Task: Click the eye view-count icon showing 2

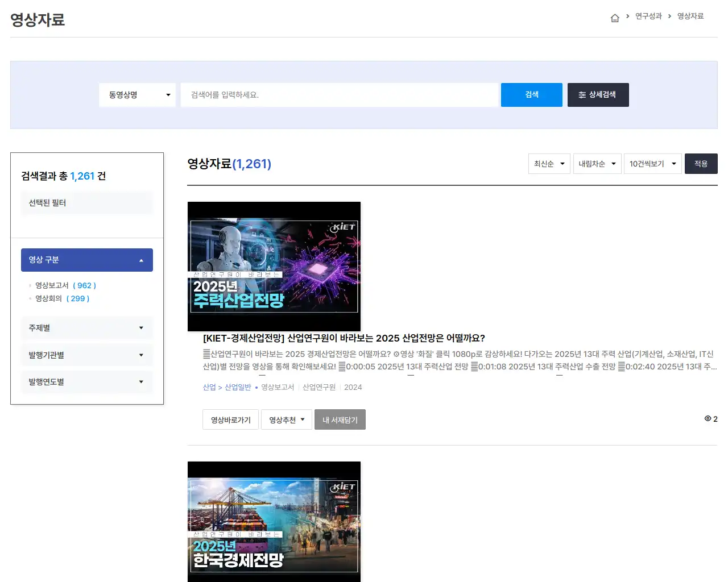Action: 707,419
